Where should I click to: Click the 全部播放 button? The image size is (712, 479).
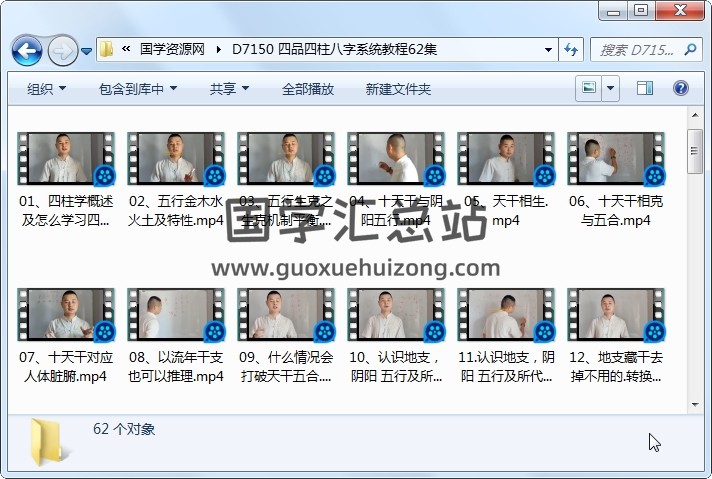(307, 89)
